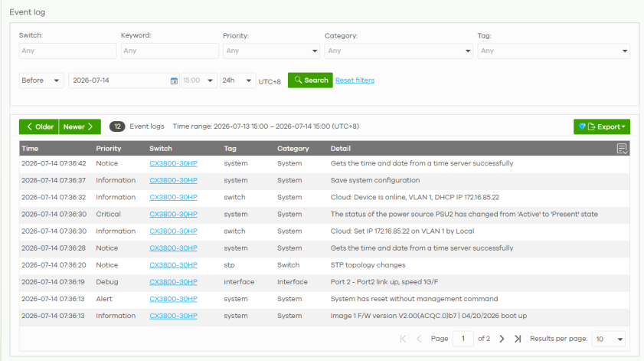The image size is (644, 361).
Task: Open the 24h duration dropdown
Action: point(237,80)
